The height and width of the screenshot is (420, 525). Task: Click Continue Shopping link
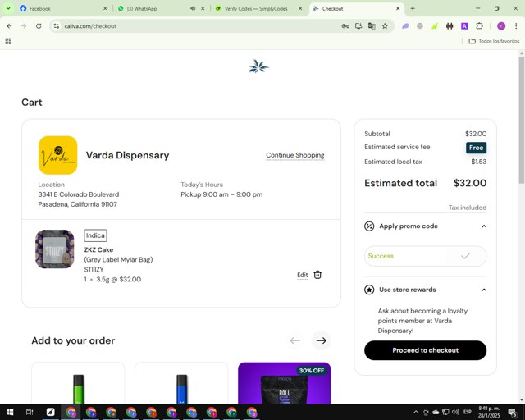coord(295,155)
